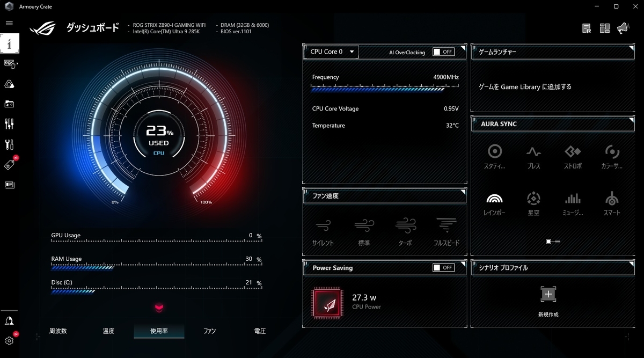Click the Frequency progress bar
Image resolution: width=644 pixels, height=358 pixels.
pyautogui.click(x=385, y=89)
